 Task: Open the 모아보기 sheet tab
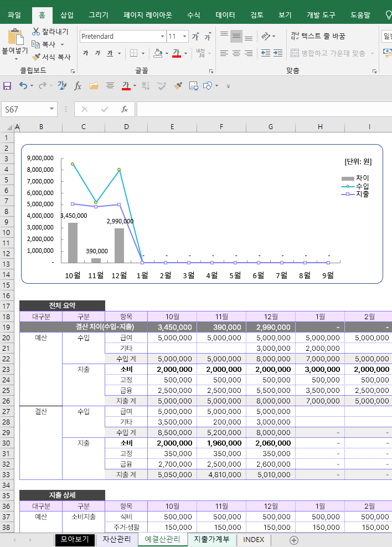tap(75, 539)
